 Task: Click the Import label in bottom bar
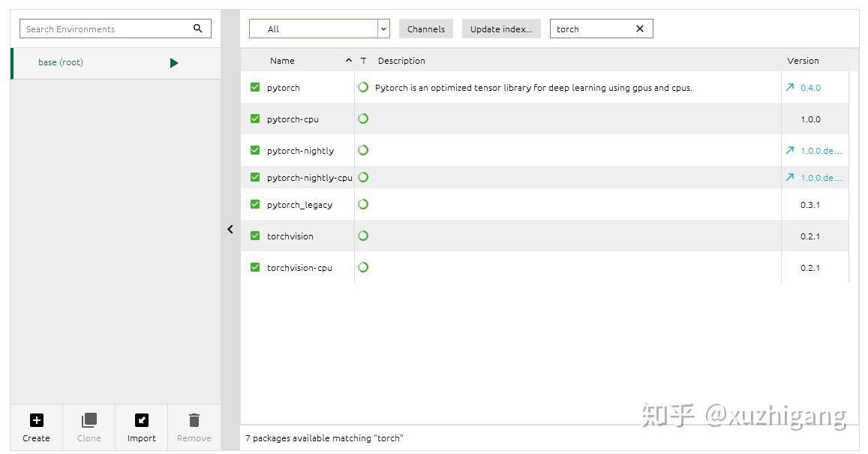click(142, 438)
